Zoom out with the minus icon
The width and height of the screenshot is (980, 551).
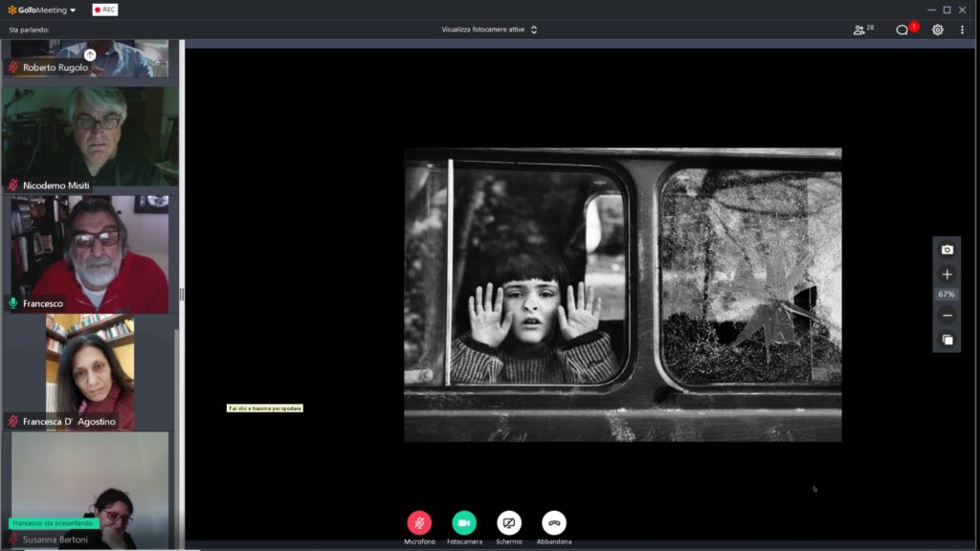(x=947, y=316)
